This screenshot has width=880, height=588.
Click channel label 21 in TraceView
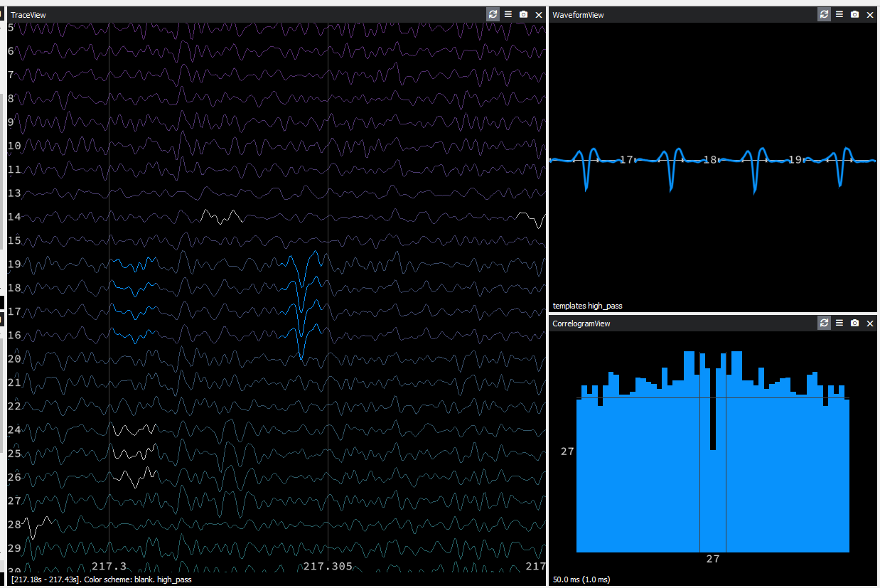click(14, 382)
